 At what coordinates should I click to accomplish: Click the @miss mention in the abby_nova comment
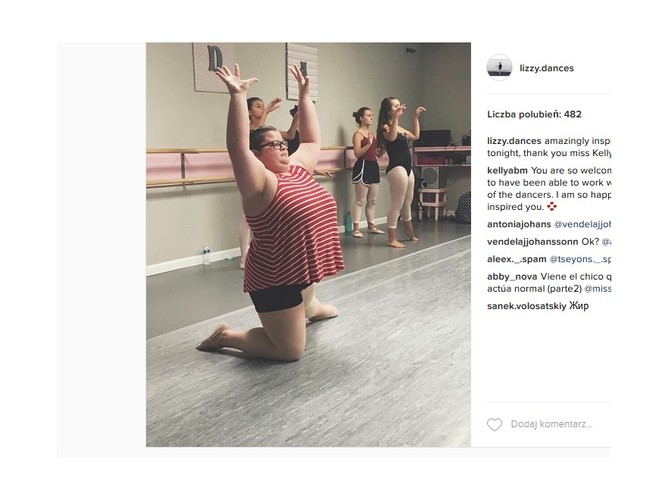tap(598, 288)
